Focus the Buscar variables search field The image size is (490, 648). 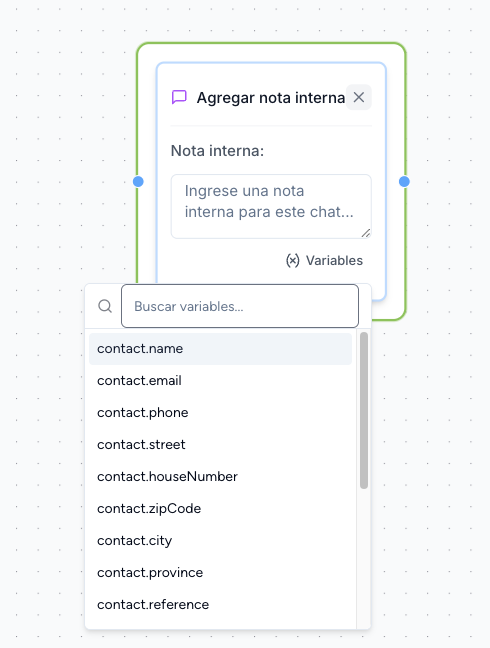point(240,306)
